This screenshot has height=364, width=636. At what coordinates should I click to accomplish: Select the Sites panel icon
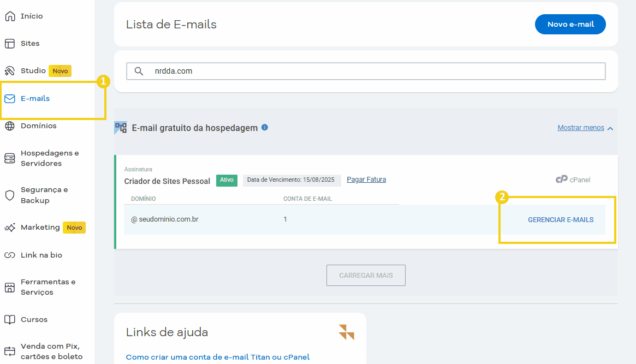pos(9,43)
